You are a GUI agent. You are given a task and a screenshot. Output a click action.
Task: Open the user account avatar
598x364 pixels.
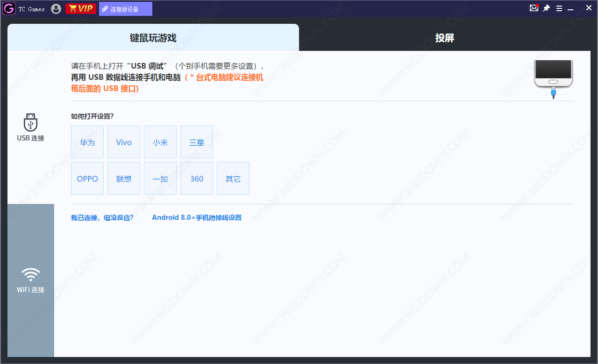click(56, 9)
